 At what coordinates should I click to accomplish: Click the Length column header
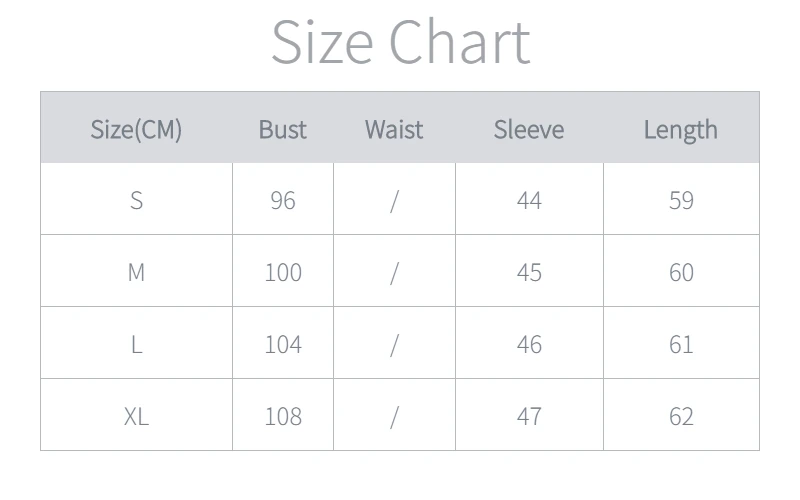click(681, 129)
